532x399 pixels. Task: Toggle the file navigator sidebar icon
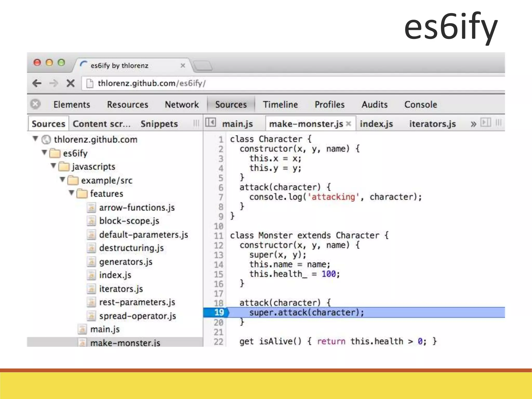210,122
